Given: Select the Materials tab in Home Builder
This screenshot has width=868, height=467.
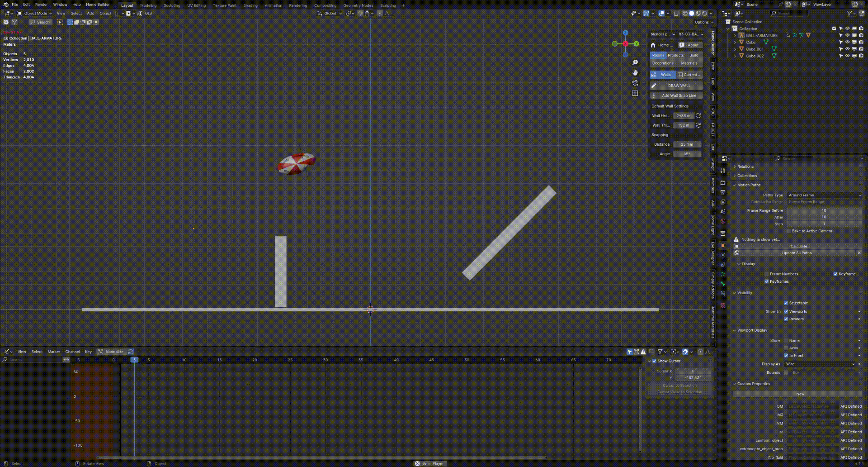Looking at the screenshot, I should point(689,63).
